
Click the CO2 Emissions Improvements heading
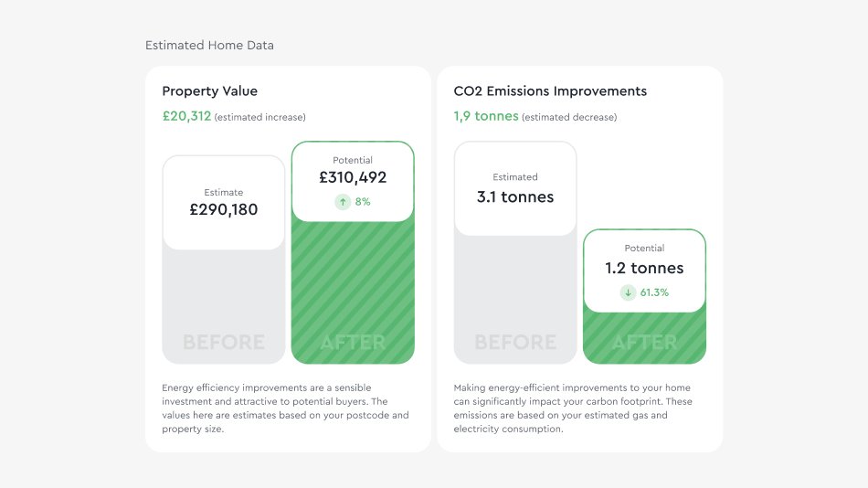pyautogui.click(x=550, y=90)
